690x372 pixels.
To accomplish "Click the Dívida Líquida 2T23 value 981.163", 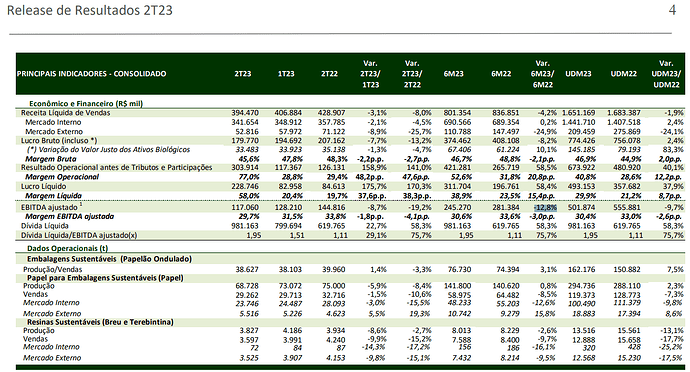I will tap(245, 226).
